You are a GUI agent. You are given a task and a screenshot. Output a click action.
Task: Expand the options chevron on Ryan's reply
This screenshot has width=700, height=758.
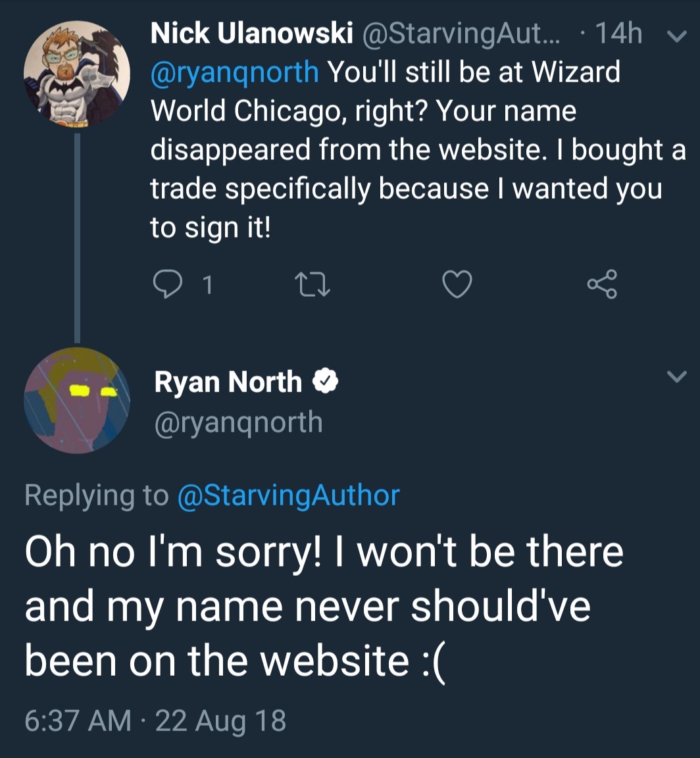click(676, 376)
